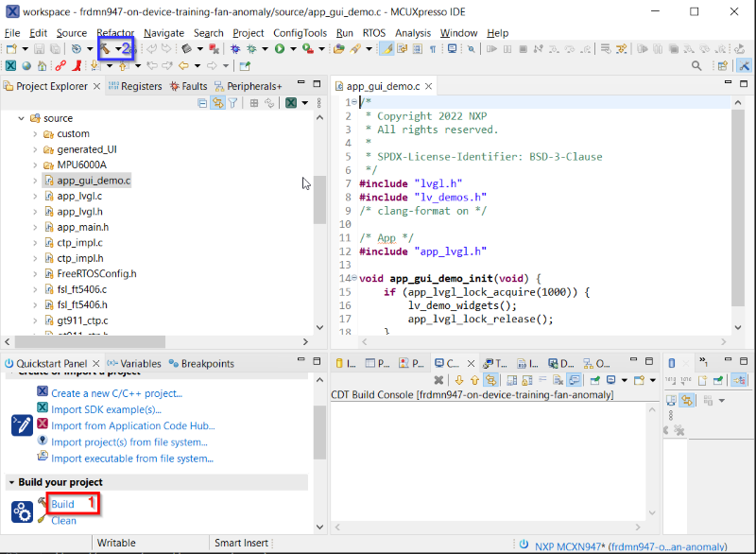The image size is (756, 554).
Task: Click the editor vertical scrollbar thumb
Action: pyautogui.click(x=738, y=207)
